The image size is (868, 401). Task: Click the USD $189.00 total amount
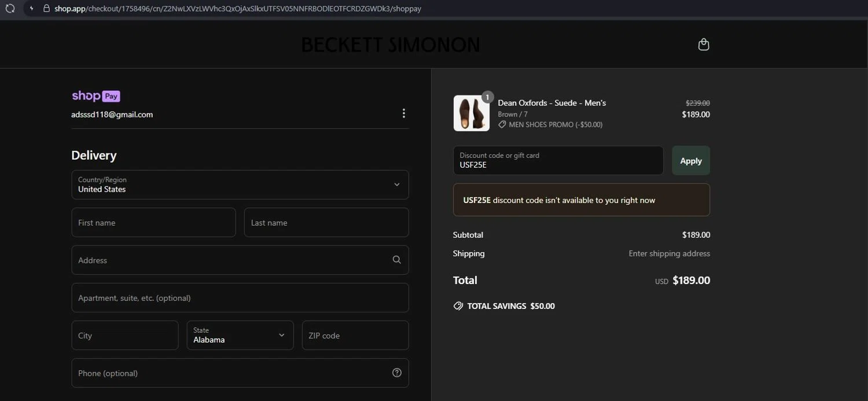pos(683,281)
